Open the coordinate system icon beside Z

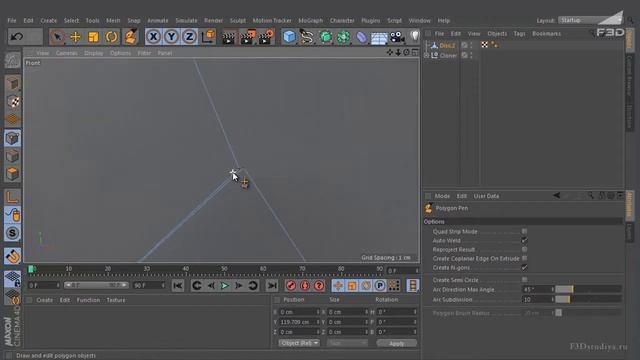tap(208, 37)
